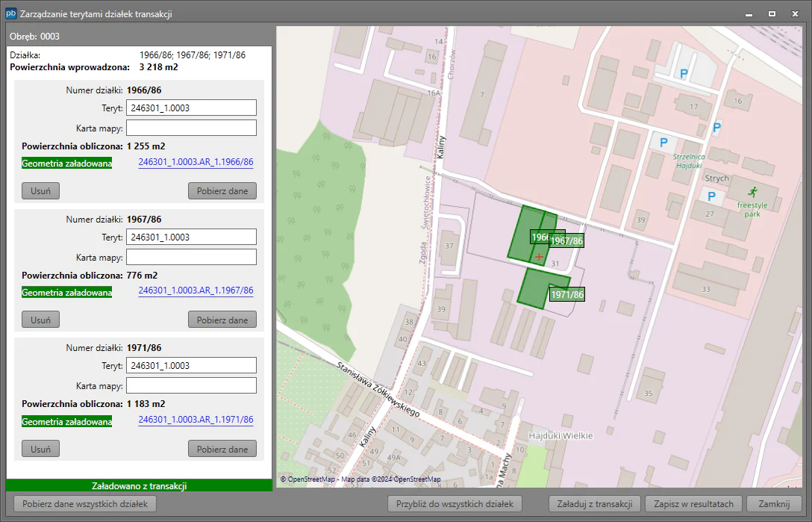Click the pb application icon in title bar
The height and width of the screenshot is (522, 812).
10,13
